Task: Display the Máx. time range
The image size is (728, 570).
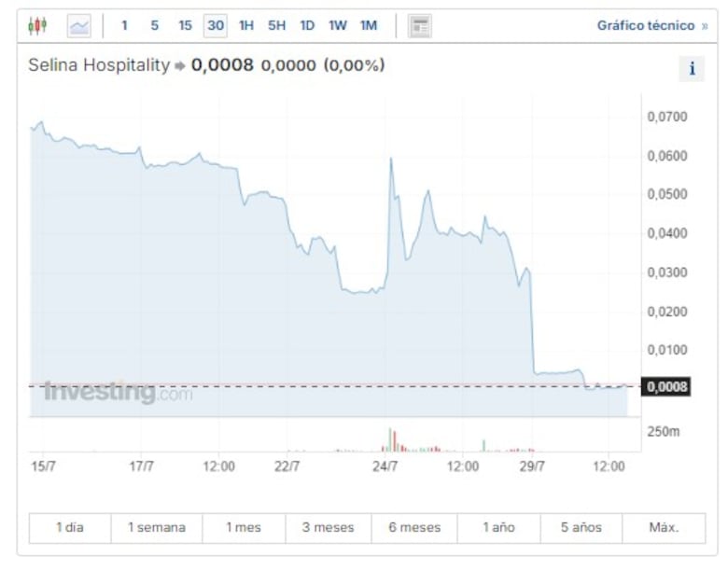Action: pyautogui.click(x=664, y=528)
